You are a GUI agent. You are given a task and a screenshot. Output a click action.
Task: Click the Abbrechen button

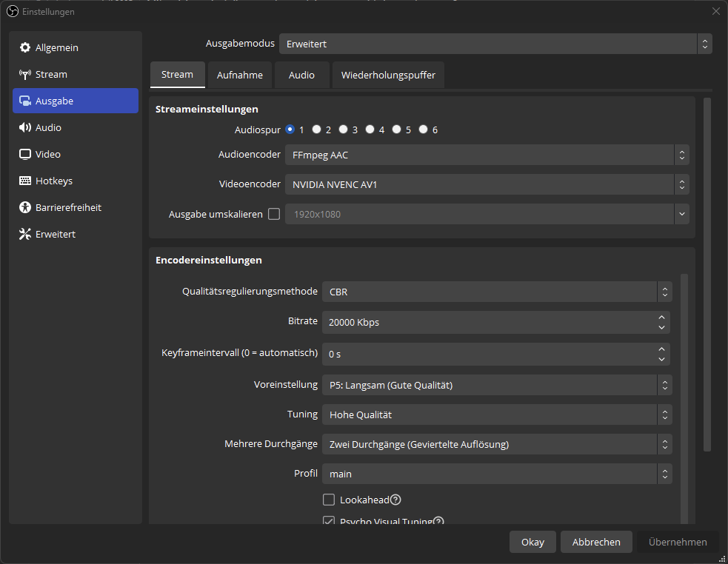[x=596, y=542]
